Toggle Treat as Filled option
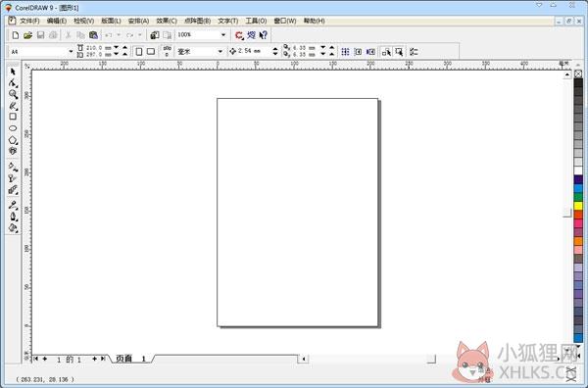 click(x=399, y=52)
